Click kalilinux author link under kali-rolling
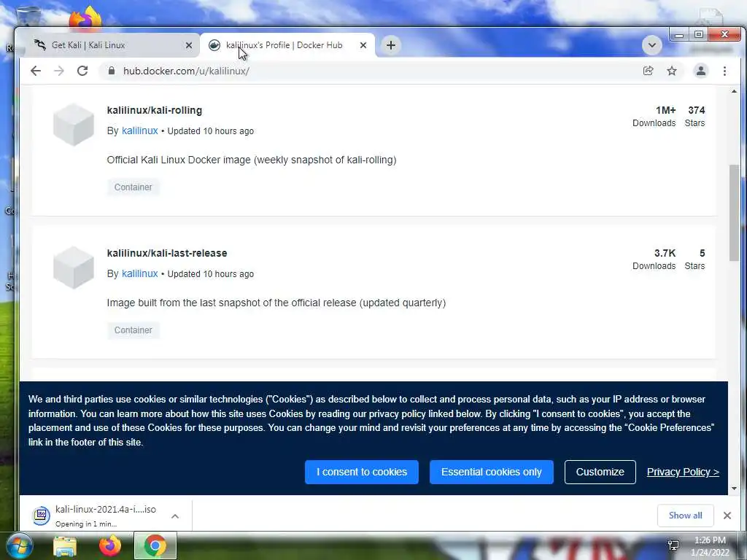This screenshot has height=560, width=747. 139,131
